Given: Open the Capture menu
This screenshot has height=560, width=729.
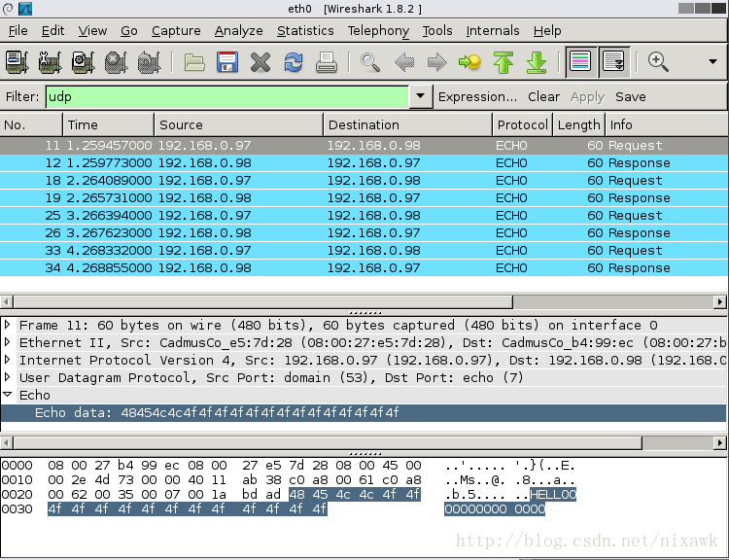Looking at the screenshot, I should [x=176, y=31].
